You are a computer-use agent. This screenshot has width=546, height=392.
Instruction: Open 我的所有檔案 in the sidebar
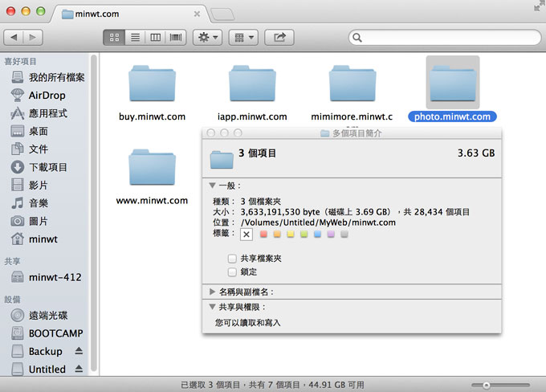coord(48,77)
